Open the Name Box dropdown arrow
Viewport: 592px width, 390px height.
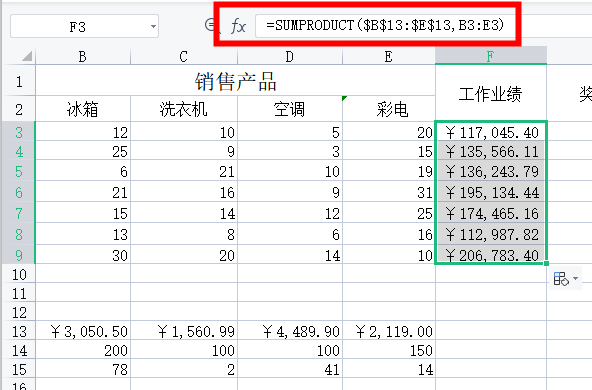pyautogui.click(x=153, y=27)
